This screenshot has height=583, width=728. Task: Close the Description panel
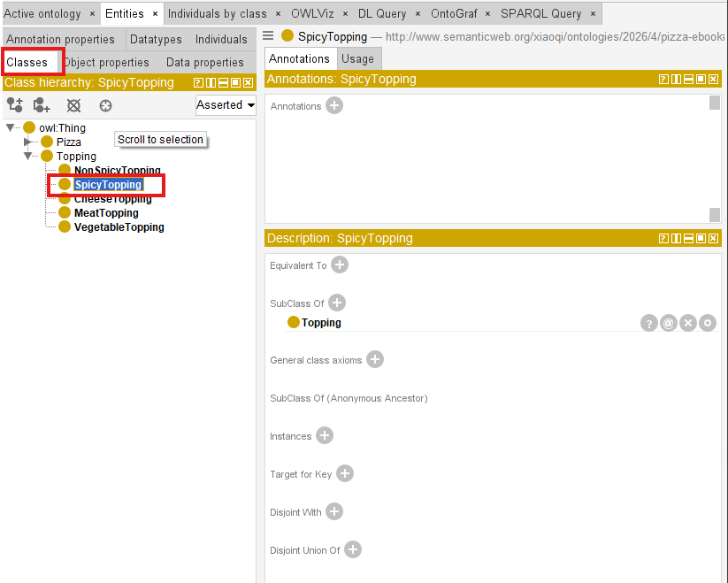coord(714,239)
